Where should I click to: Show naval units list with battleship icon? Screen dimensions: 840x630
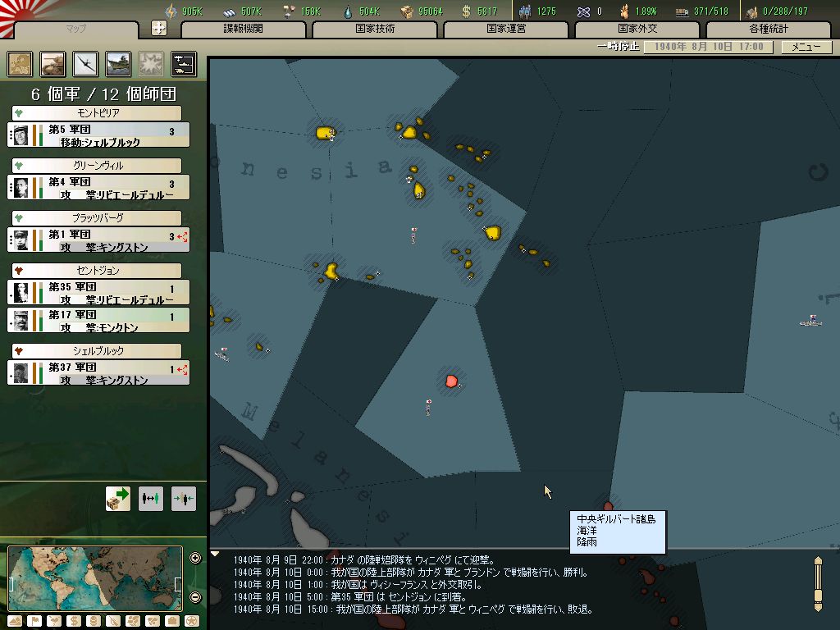pos(118,64)
